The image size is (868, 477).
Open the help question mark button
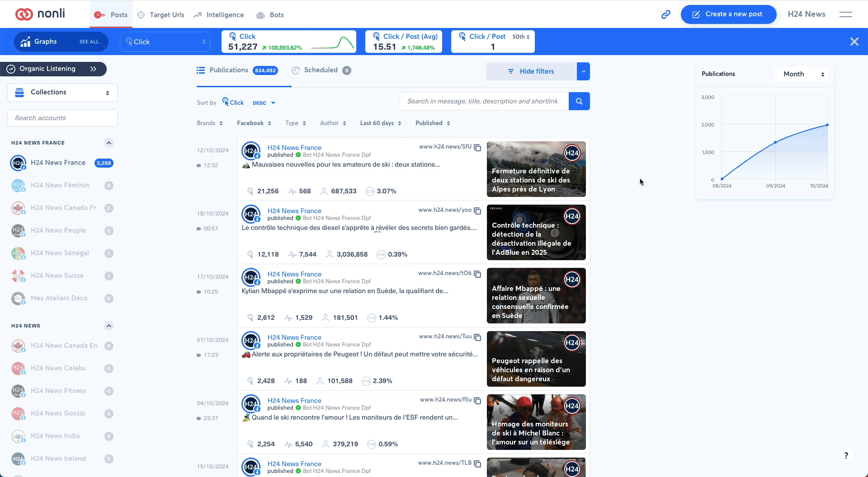[846, 455]
